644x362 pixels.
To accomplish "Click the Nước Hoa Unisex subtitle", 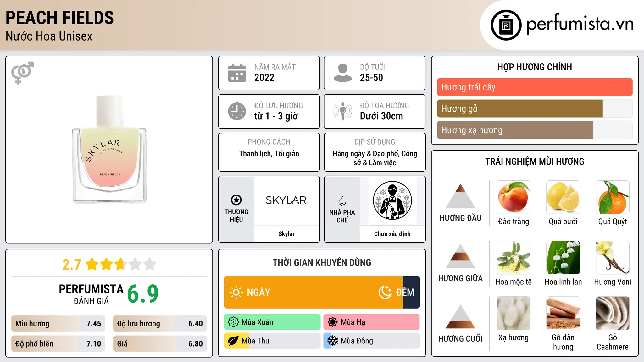I will click(49, 36).
